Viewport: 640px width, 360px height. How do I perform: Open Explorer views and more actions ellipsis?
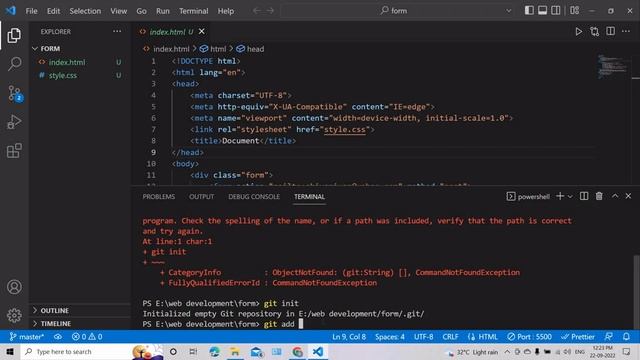(117, 31)
